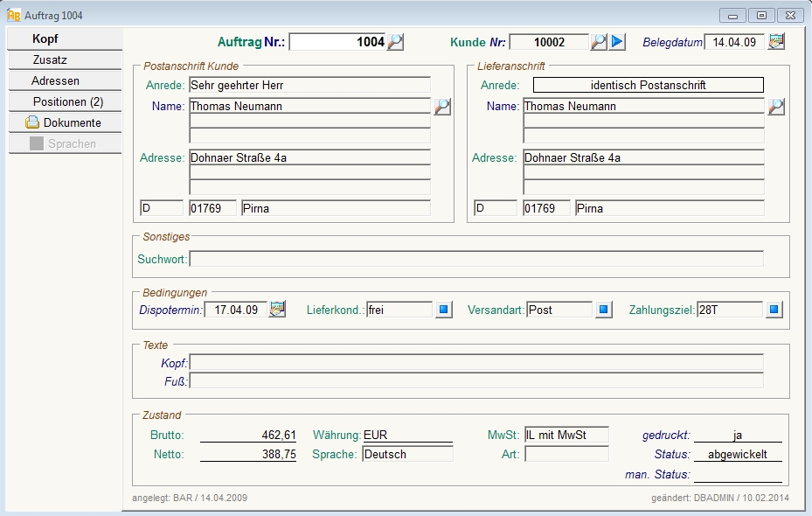
Task: Click the Kopf text field under Texte
Action: (476, 363)
